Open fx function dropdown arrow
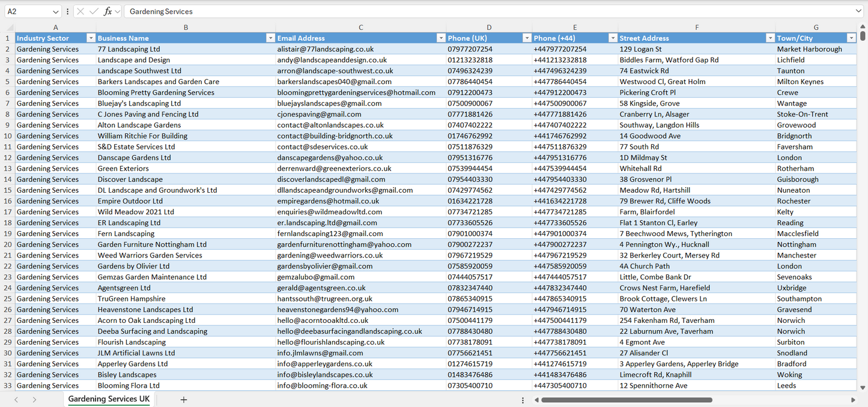This screenshot has height=407, width=868. pyautogui.click(x=117, y=11)
